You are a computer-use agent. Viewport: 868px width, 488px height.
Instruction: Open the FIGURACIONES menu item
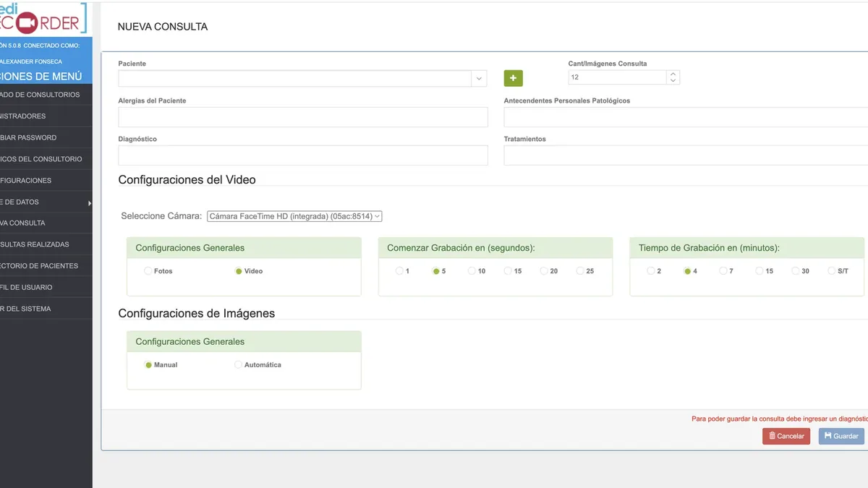[x=46, y=181]
